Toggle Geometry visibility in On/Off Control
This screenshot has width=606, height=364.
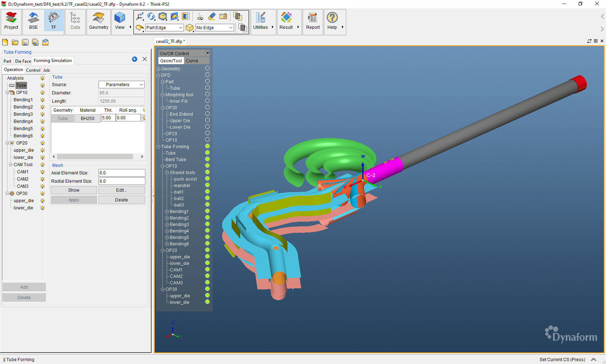207,69
